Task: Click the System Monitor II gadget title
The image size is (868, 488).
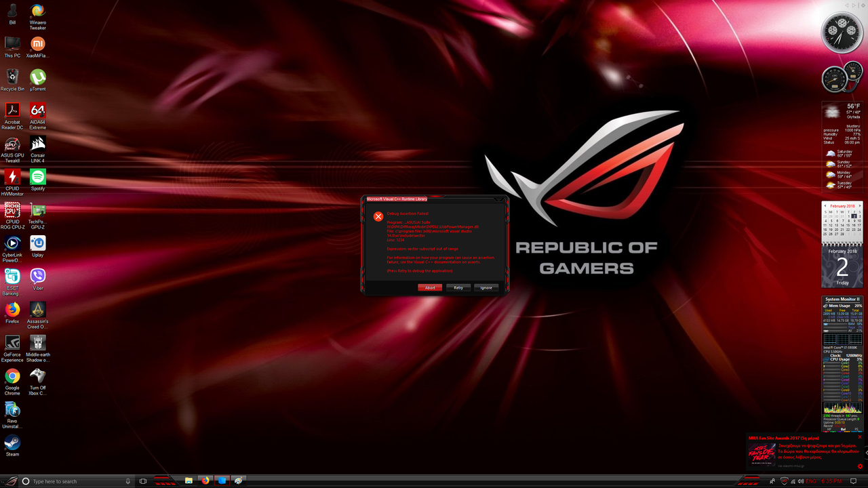Action: [842, 299]
